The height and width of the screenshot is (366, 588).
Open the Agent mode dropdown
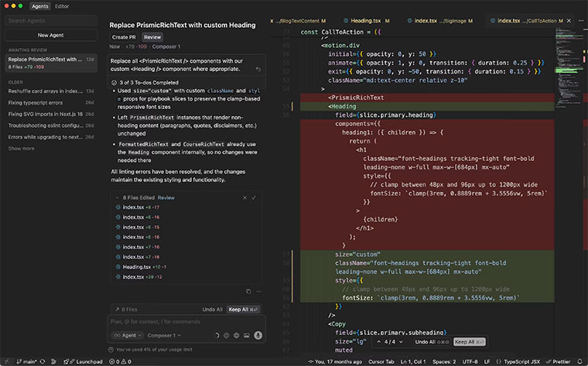(128, 335)
